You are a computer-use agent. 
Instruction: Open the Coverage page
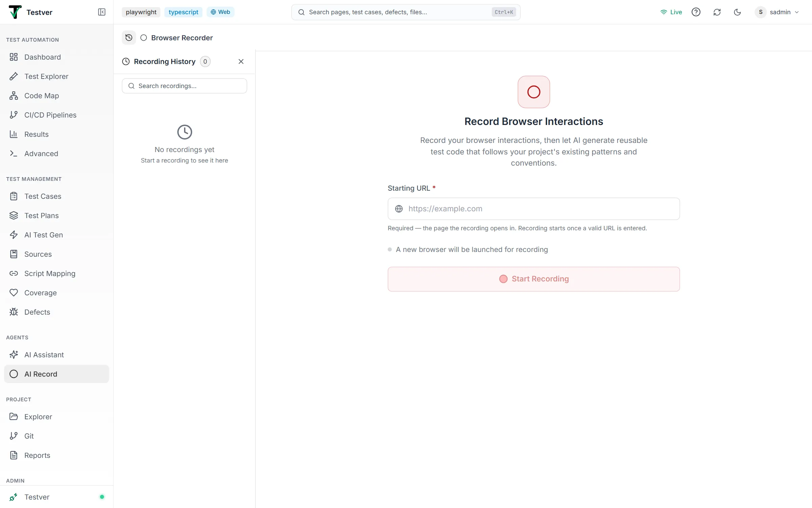(x=57, y=293)
